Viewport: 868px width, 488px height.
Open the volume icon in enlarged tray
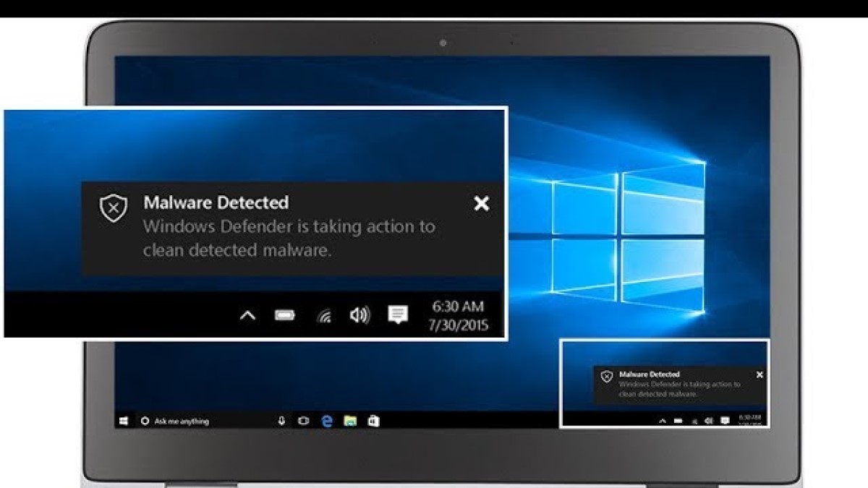point(359,315)
